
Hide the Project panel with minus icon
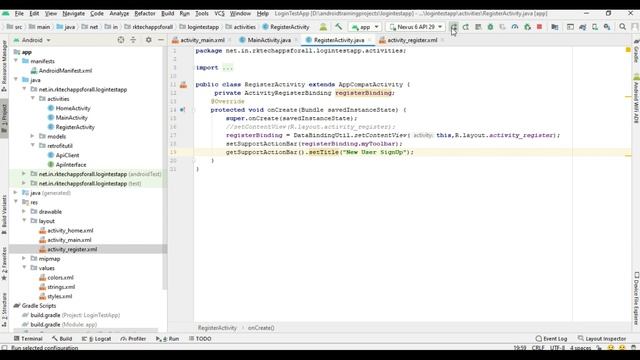(x=161, y=40)
